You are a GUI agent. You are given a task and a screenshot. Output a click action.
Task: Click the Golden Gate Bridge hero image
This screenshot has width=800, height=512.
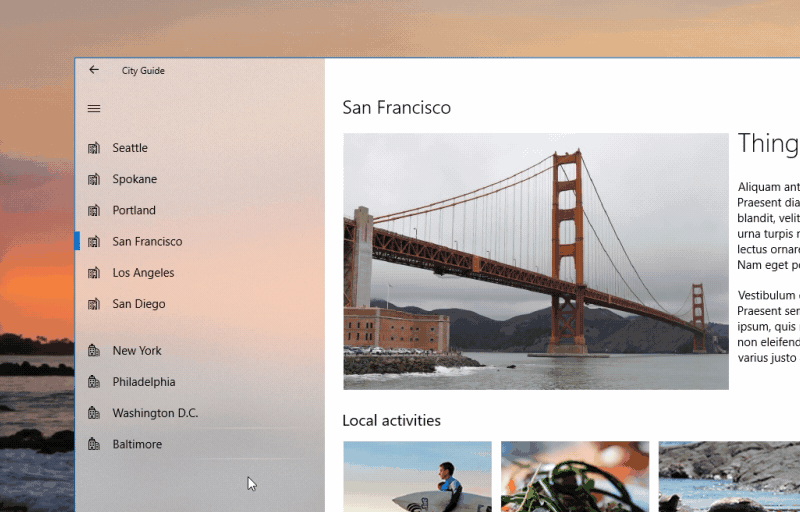coord(535,261)
